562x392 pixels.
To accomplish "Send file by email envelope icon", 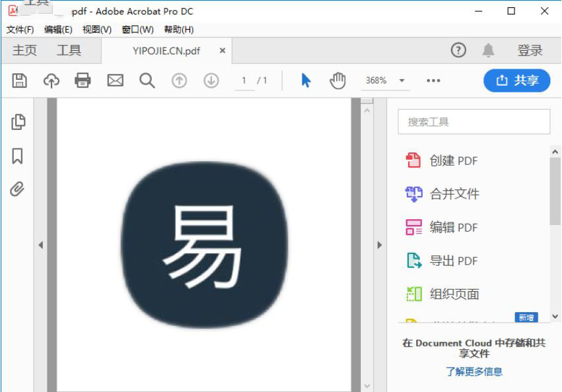I will (115, 81).
